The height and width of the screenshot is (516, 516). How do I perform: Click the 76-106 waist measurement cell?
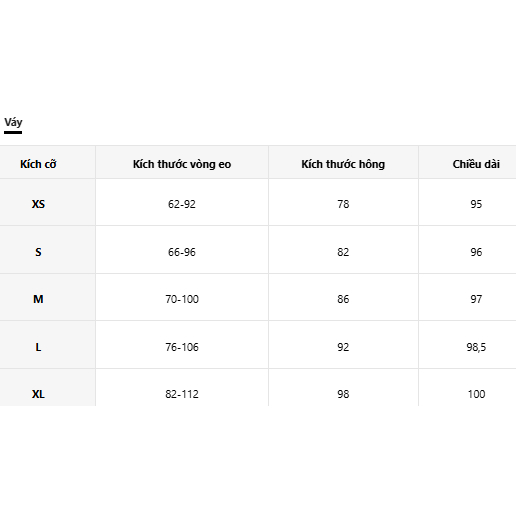tap(182, 347)
